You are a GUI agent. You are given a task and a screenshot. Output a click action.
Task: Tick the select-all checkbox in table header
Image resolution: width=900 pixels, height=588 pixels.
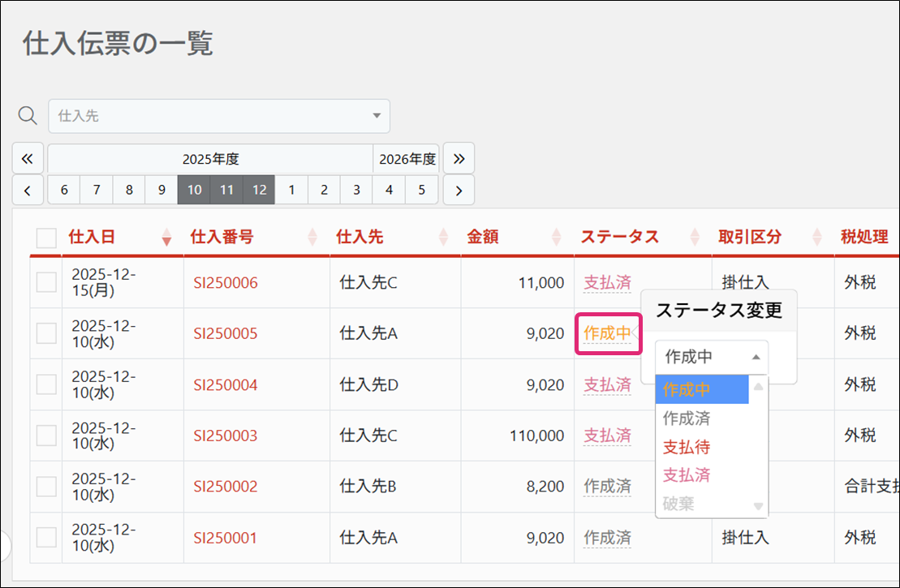click(46, 238)
